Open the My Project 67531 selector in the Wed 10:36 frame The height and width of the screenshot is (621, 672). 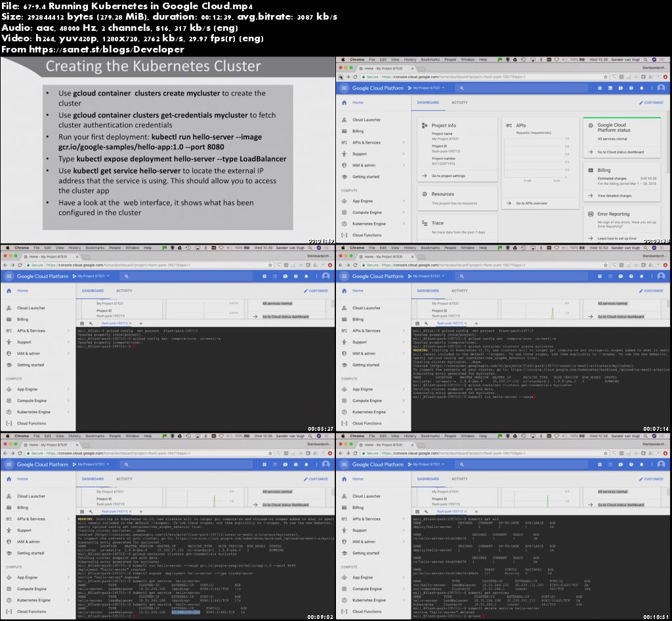(x=426, y=88)
